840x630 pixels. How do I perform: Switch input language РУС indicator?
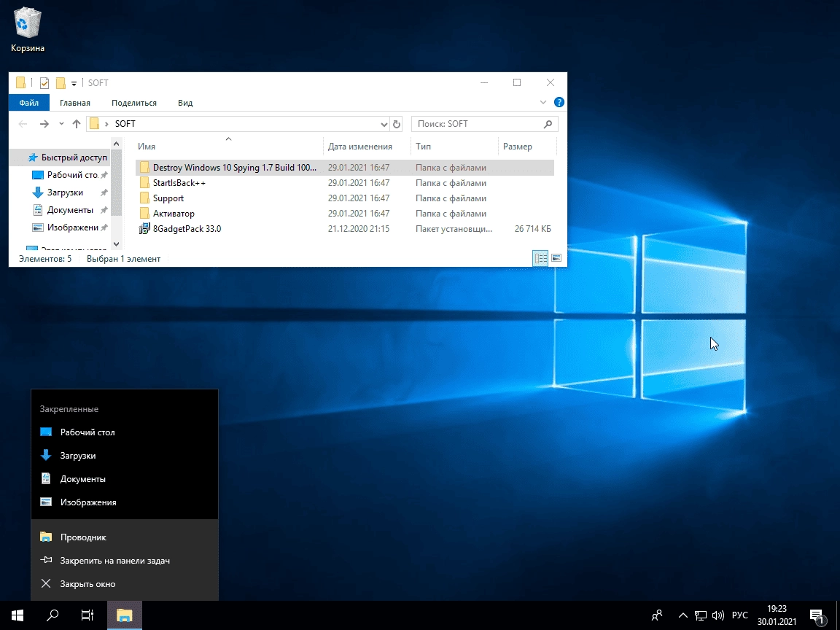(740, 615)
